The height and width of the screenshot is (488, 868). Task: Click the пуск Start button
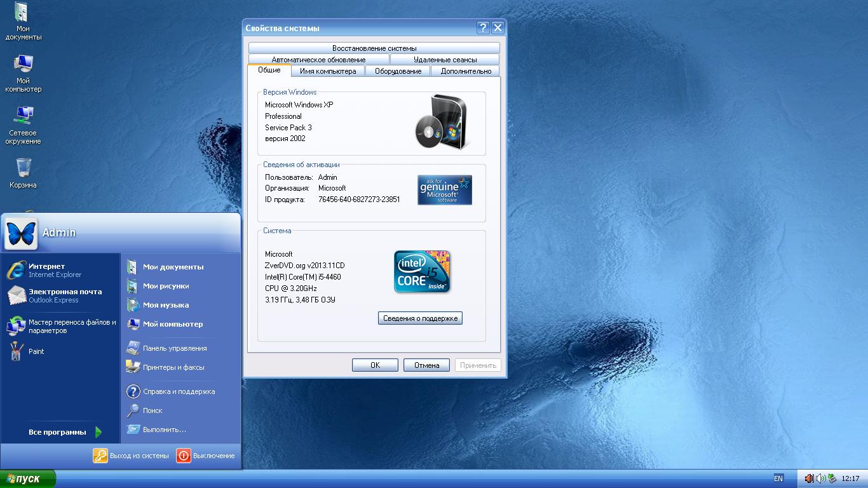point(28,478)
